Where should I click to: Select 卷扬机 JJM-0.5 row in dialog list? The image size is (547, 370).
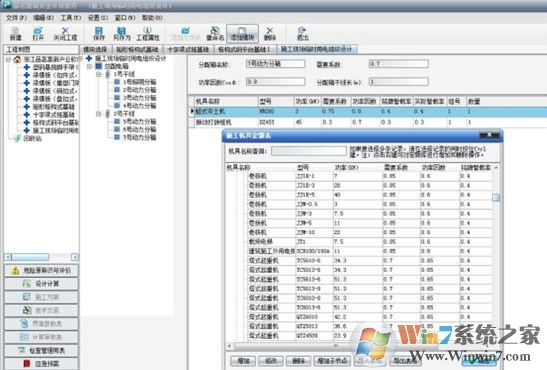coord(359,204)
